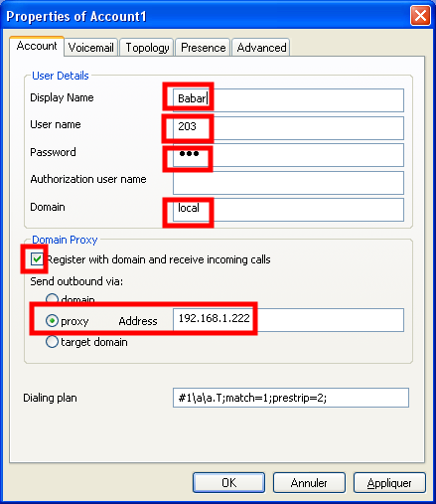
Task: Focus the User name field with 203
Action: tap(288, 128)
